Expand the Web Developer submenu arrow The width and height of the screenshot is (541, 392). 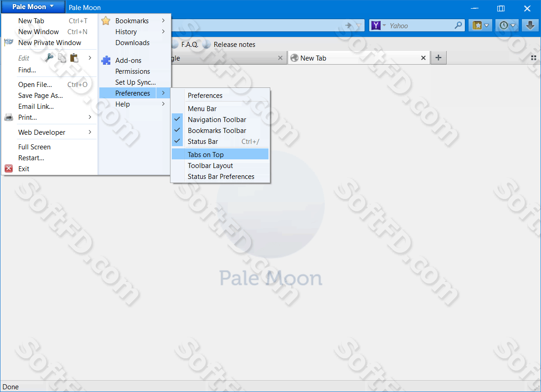coord(90,132)
